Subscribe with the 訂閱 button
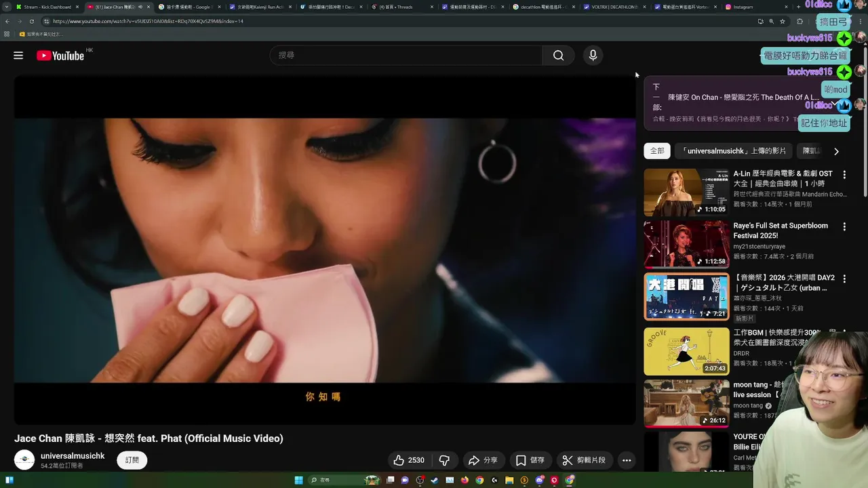This screenshot has width=868, height=488. (132, 460)
